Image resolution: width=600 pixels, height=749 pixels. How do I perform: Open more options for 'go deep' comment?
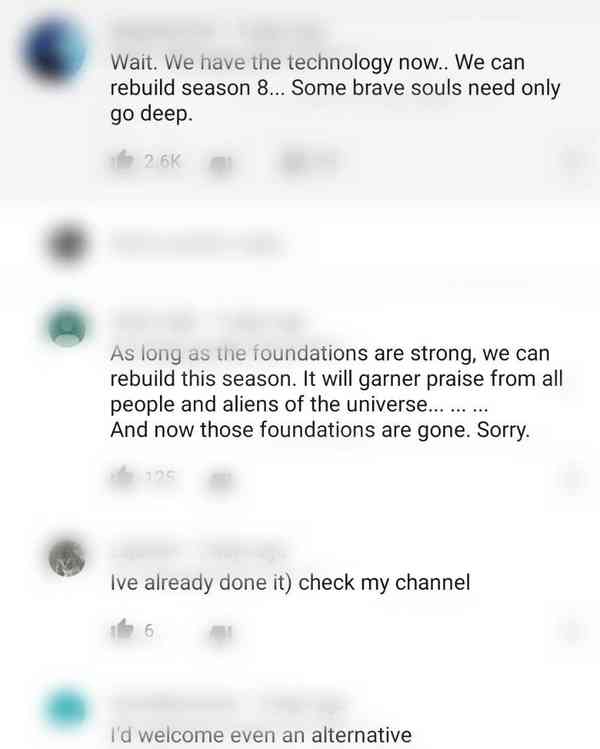573,161
